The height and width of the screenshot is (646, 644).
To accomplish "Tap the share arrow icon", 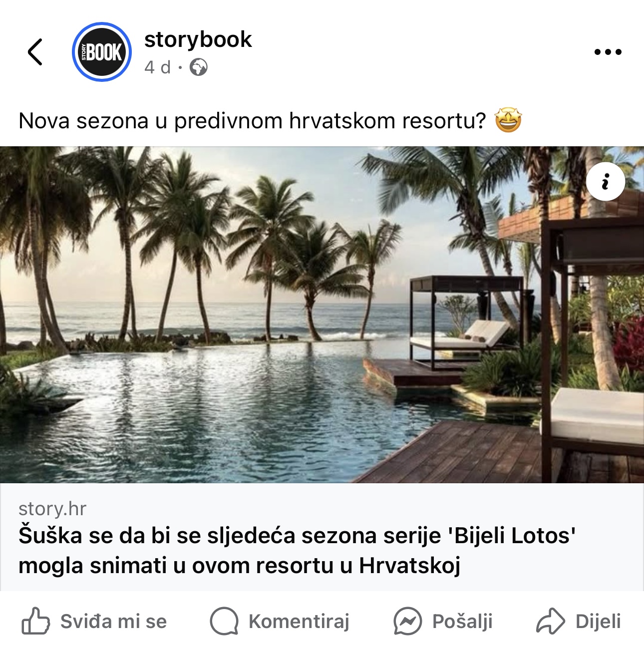I will click(x=551, y=621).
